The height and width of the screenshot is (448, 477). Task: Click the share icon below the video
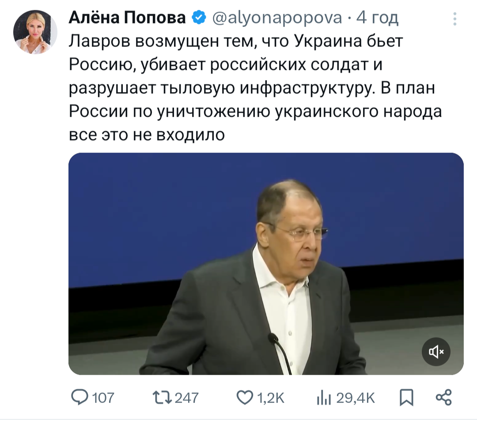tap(443, 398)
